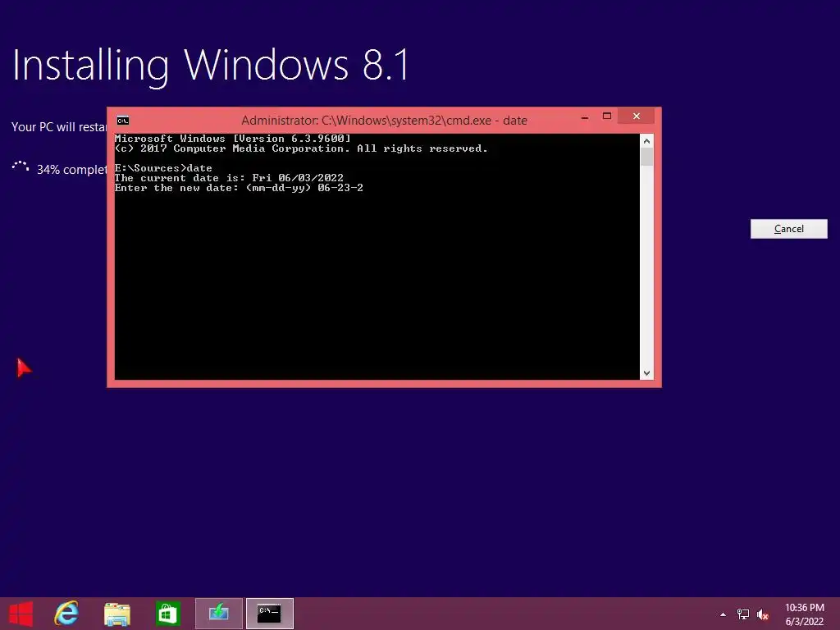Click the 'Installing Windows 8.1' heading
The height and width of the screenshot is (630, 840).
point(211,66)
